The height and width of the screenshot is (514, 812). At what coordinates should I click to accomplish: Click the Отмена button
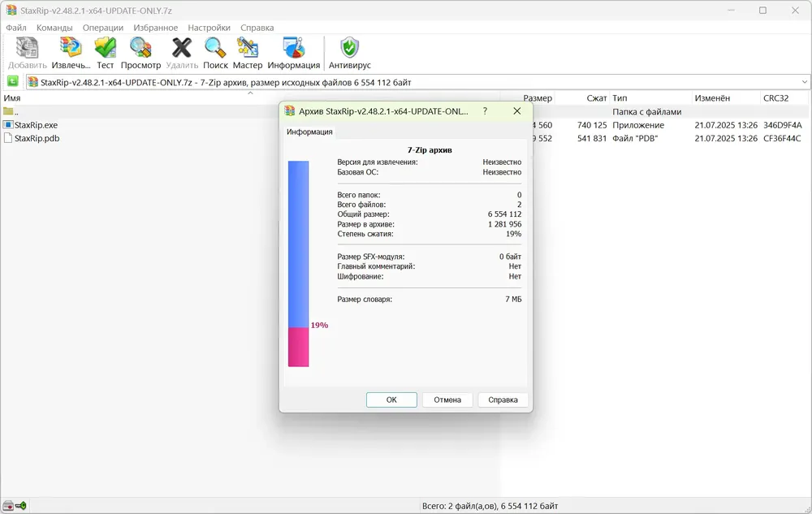click(x=447, y=400)
